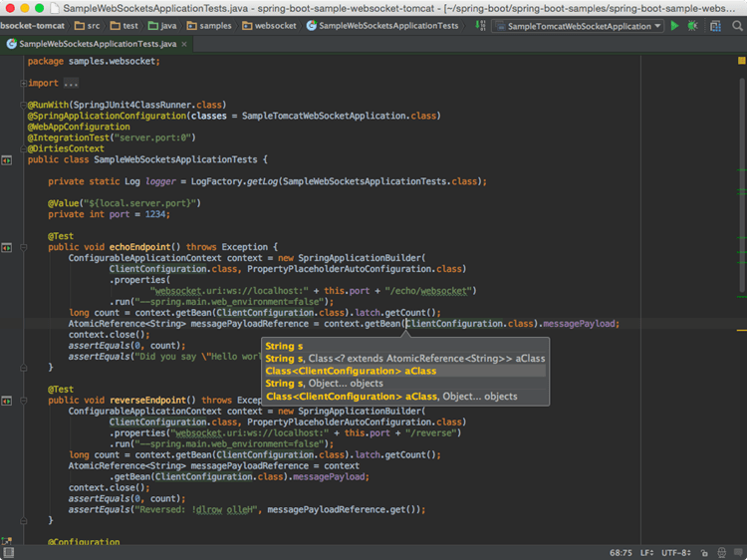Open Project Structure from toolbar
This screenshot has width=747, height=560.
715,26
